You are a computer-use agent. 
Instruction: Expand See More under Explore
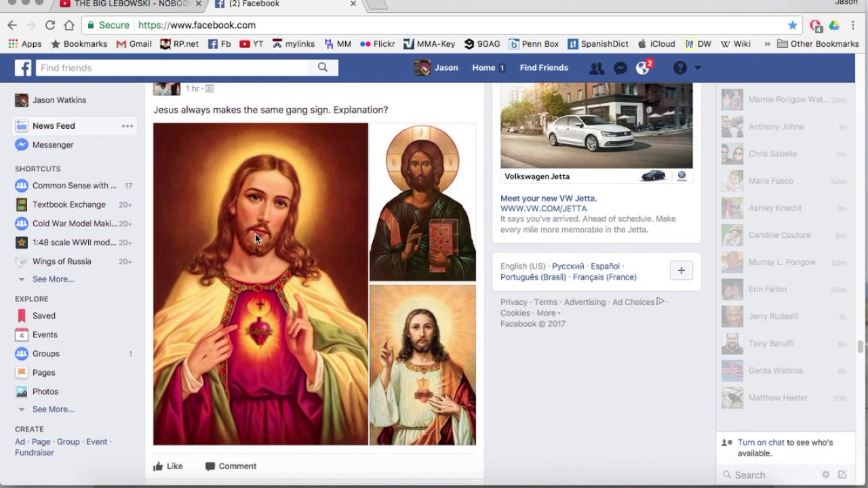tap(54, 409)
